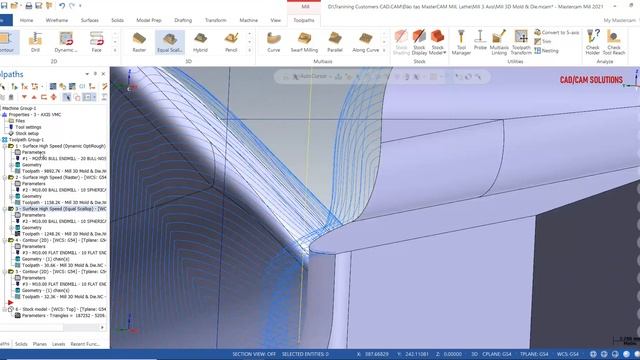
Task: Open the Home ribbon tab
Action: point(27,20)
